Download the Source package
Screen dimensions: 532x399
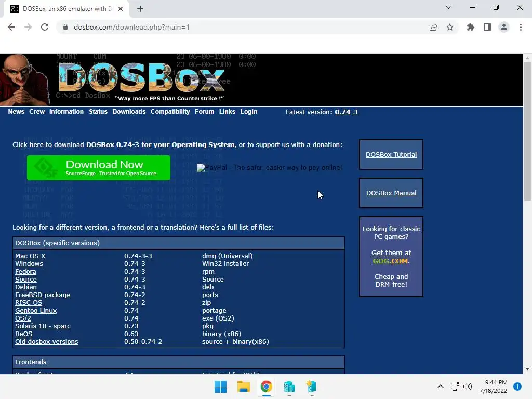[x=26, y=279]
